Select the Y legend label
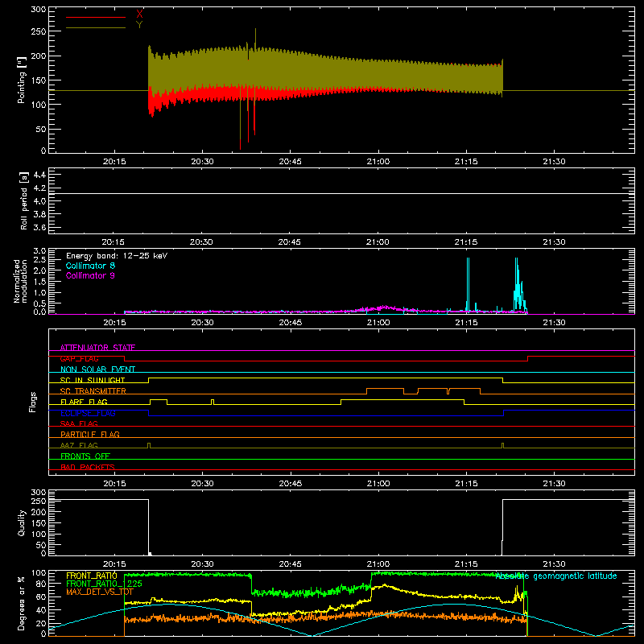 (139, 25)
